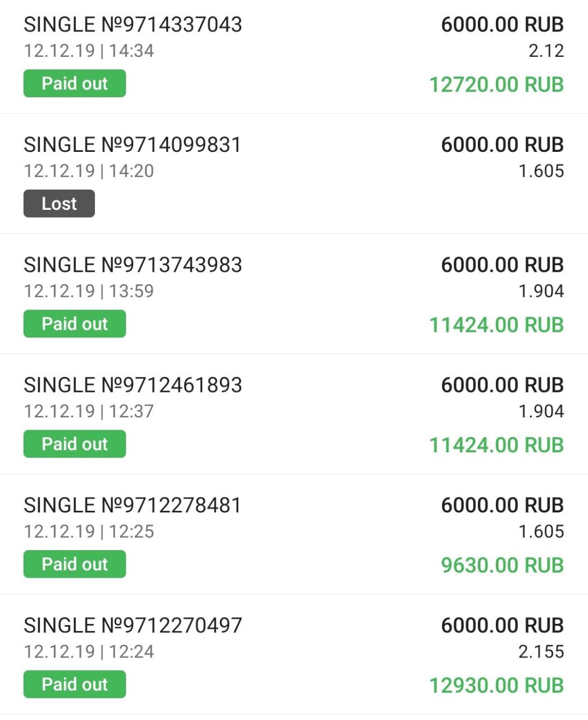This screenshot has height=720, width=588.
Task: Click Paid out badge for 12:24 bet
Action: click(x=74, y=685)
